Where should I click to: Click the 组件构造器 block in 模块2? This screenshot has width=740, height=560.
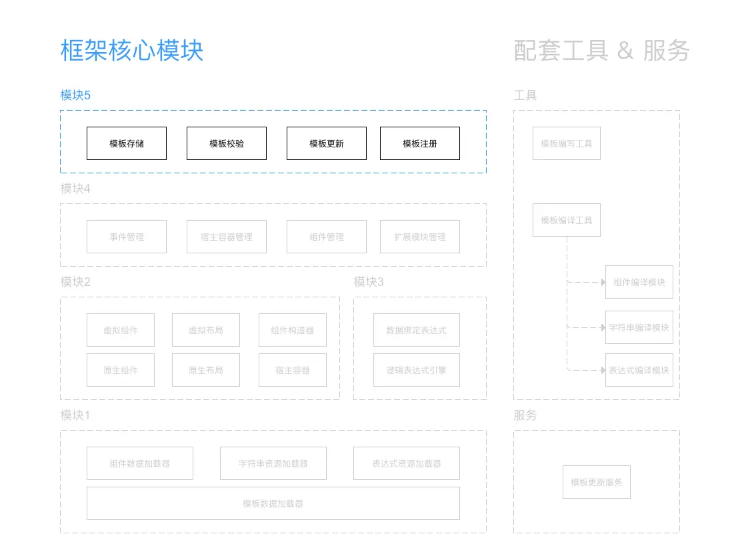292,329
